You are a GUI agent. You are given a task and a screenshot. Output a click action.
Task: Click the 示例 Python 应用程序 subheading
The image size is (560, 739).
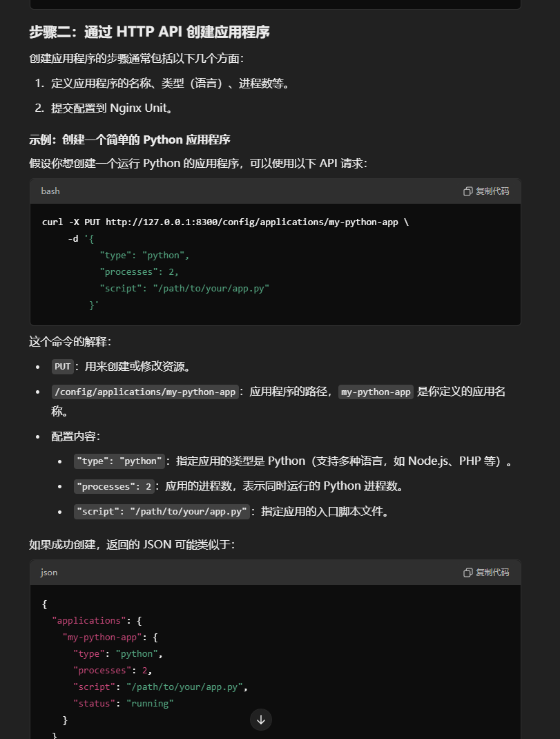pyautogui.click(x=130, y=140)
